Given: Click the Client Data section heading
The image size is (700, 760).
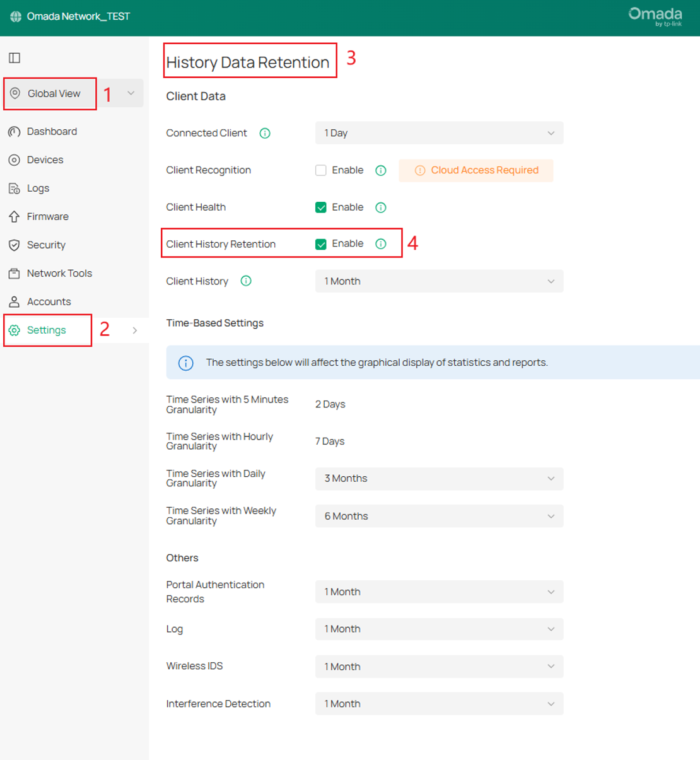Looking at the screenshot, I should pyautogui.click(x=195, y=96).
